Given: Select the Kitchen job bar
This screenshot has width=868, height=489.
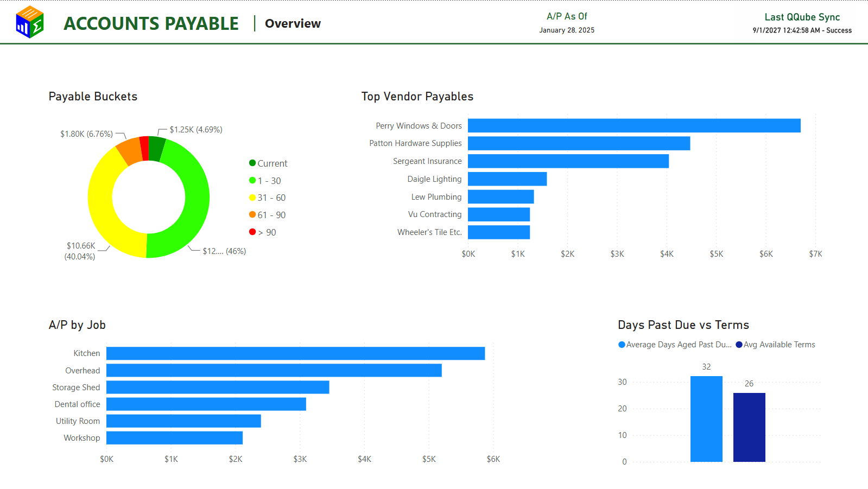Looking at the screenshot, I should pos(295,353).
